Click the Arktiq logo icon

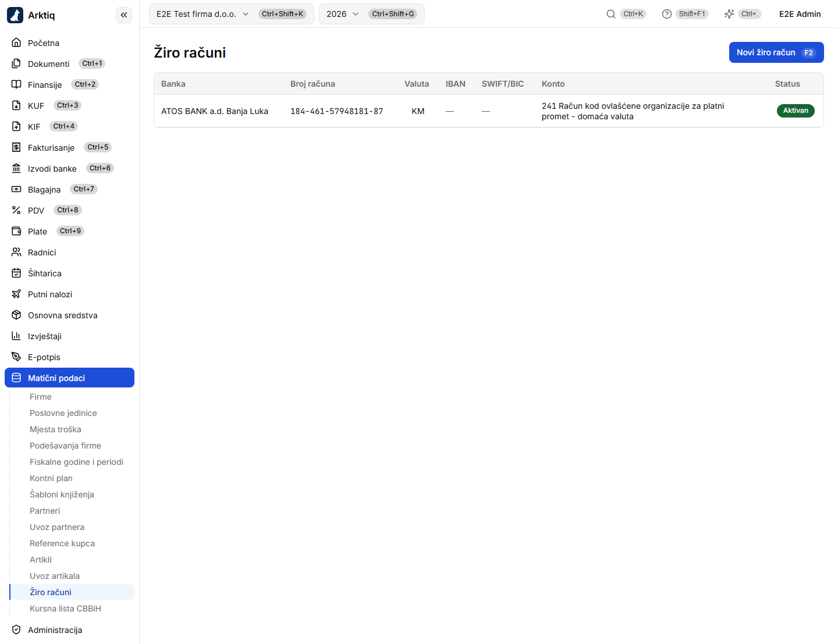click(x=15, y=15)
